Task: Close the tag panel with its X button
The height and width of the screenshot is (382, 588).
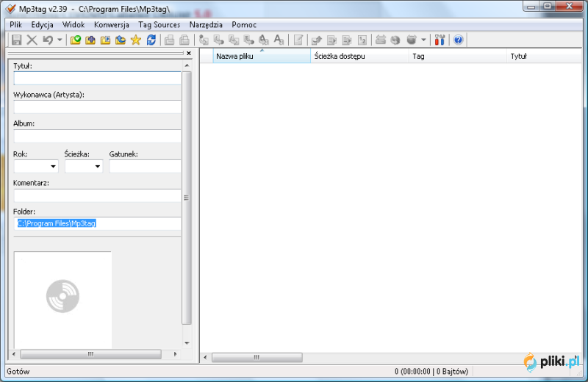Action: (189, 53)
